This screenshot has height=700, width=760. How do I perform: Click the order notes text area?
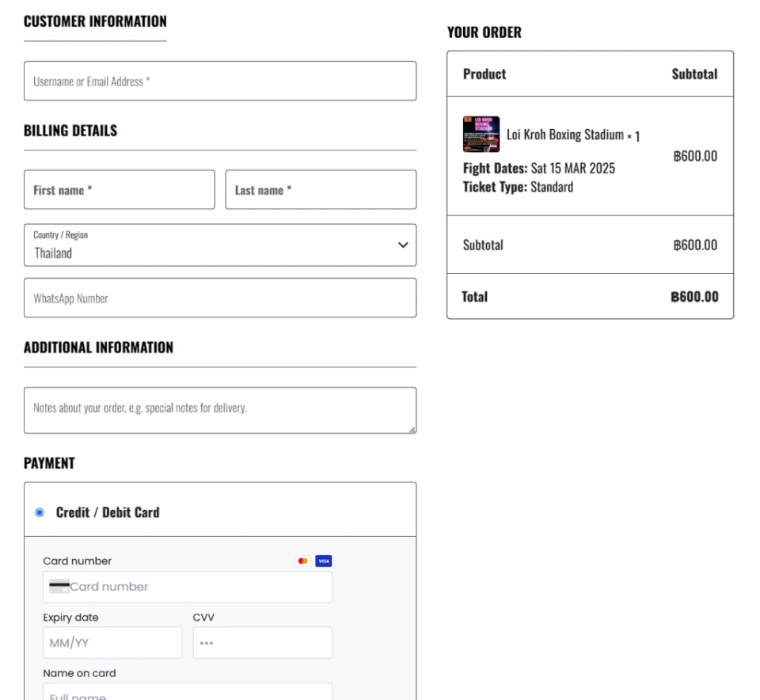(x=220, y=410)
